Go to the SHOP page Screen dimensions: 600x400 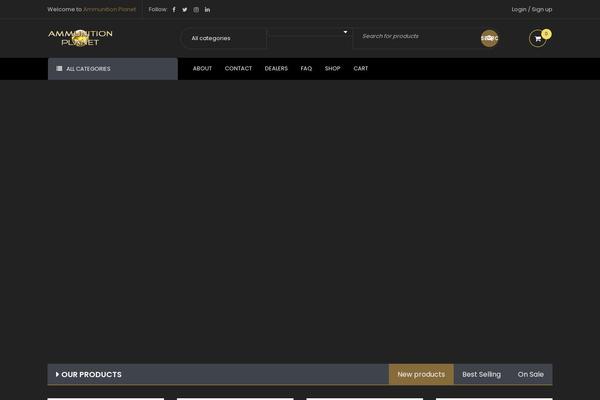333,69
